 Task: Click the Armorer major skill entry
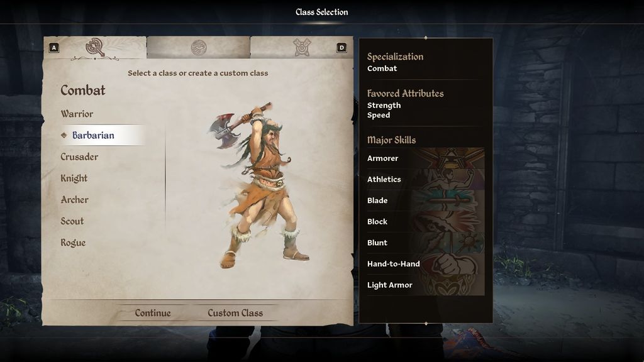tap(426, 158)
